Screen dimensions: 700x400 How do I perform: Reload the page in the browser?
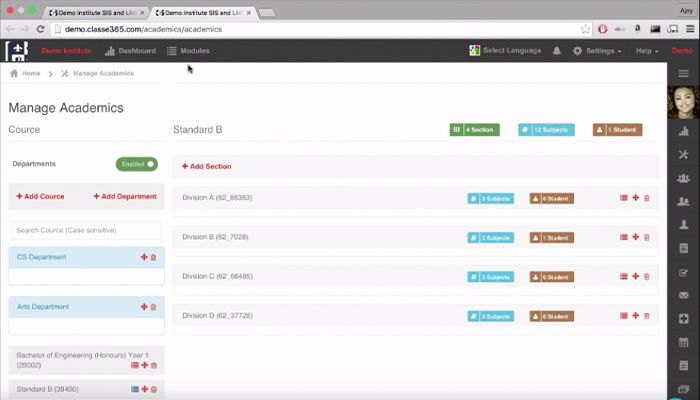tap(40, 29)
